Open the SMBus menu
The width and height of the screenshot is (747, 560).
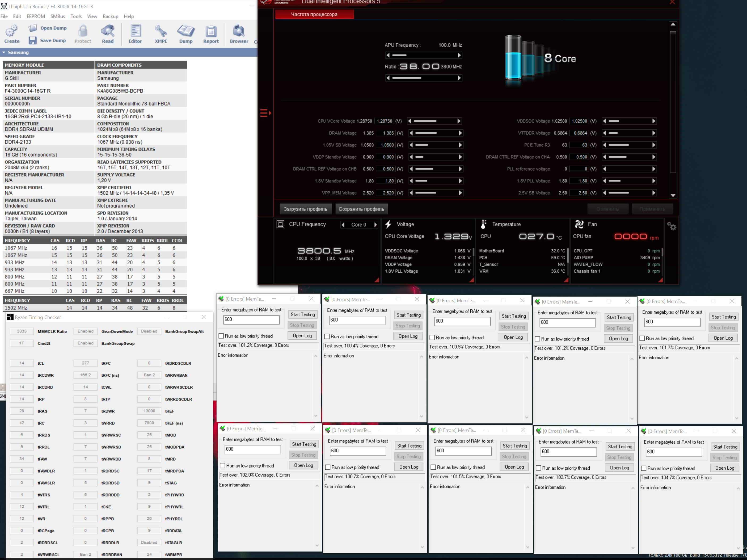tap(57, 16)
